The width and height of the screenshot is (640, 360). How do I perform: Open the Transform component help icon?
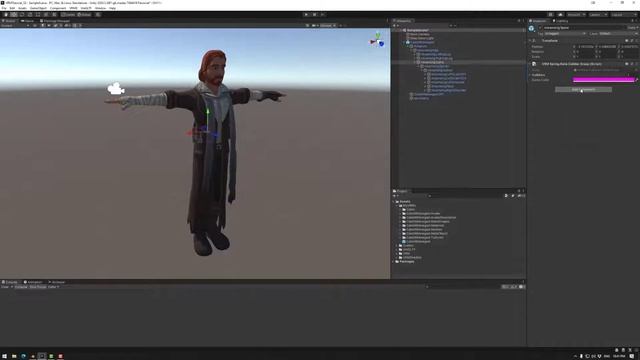pyautogui.click(x=627, y=41)
